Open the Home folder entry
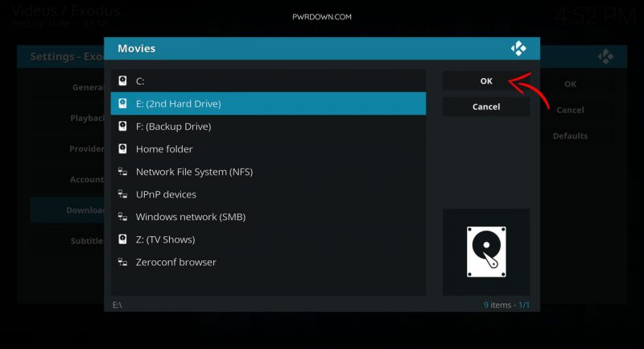 [x=268, y=149]
